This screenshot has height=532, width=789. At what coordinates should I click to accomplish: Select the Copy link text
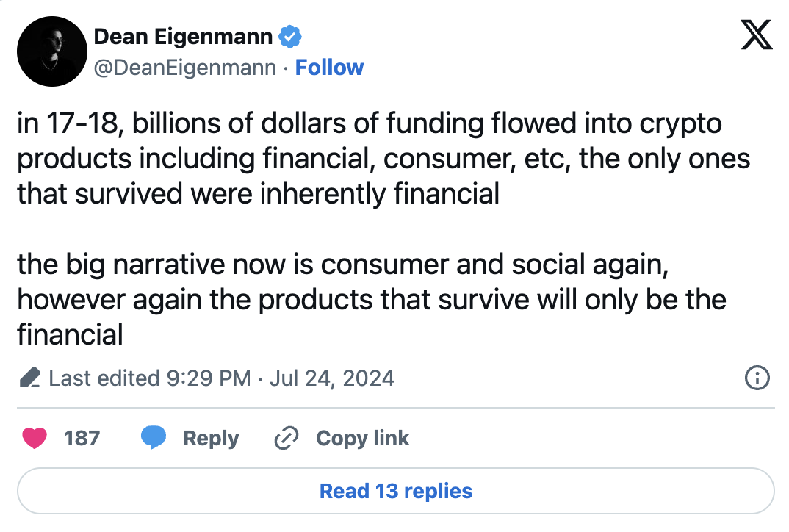pyautogui.click(x=362, y=439)
